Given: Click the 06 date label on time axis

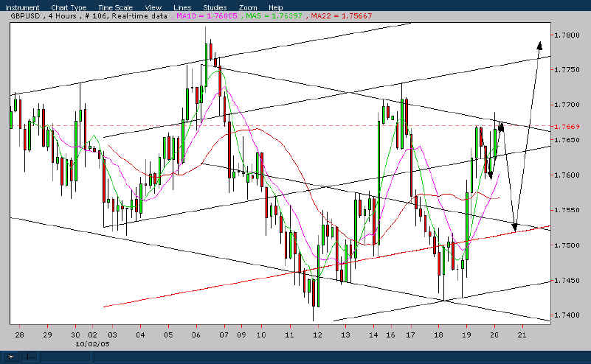Looking at the screenshot, I should tap(196, 335).
